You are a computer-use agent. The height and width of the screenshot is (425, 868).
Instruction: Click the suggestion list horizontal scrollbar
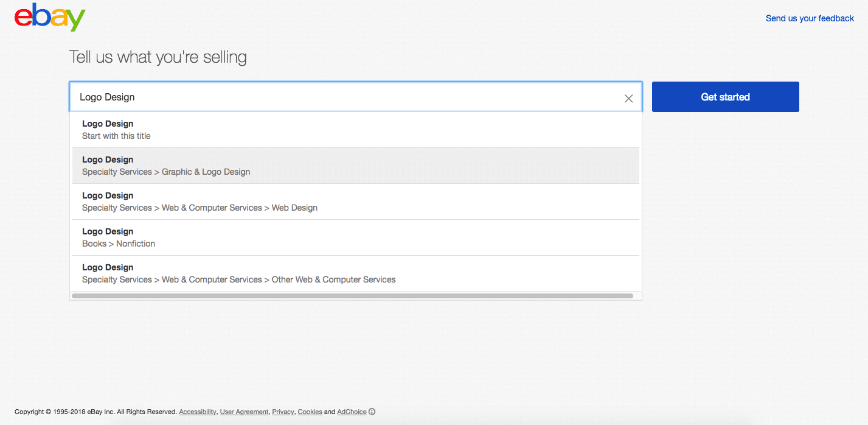[x=352, y=296]
